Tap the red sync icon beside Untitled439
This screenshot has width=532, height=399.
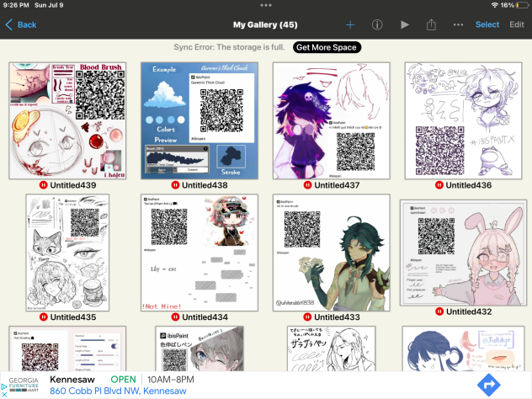click(x=42, y=185)
